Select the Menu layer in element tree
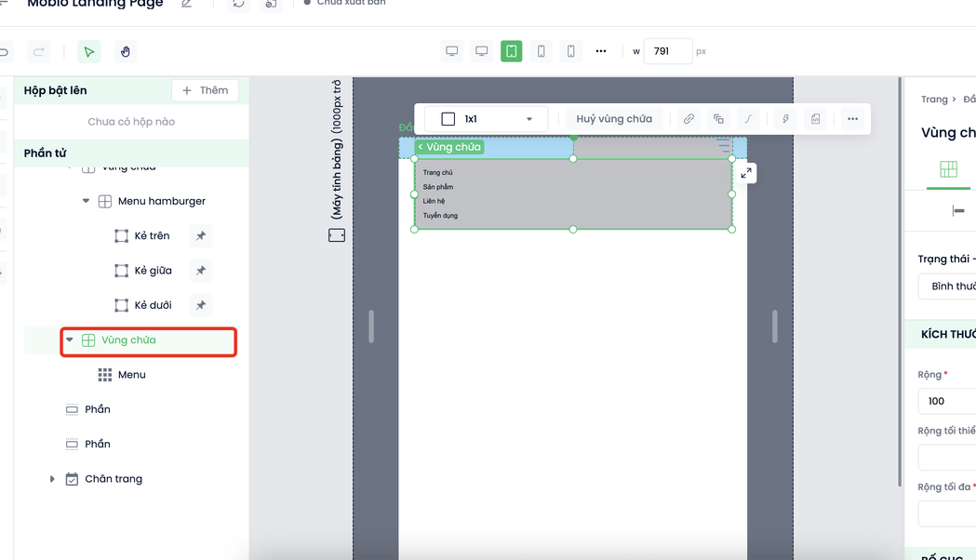The width and height of the screenshot is (976, 560). click(x=131, y=375)
